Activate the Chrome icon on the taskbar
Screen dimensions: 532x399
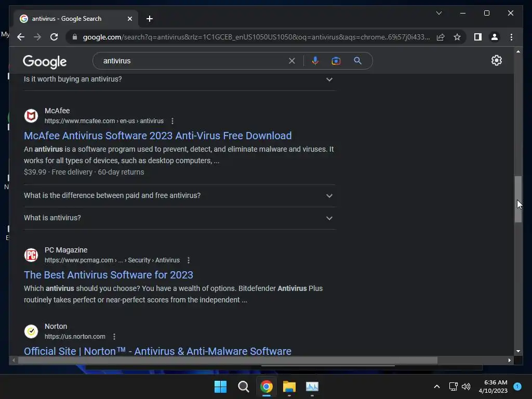pos(267,387)
